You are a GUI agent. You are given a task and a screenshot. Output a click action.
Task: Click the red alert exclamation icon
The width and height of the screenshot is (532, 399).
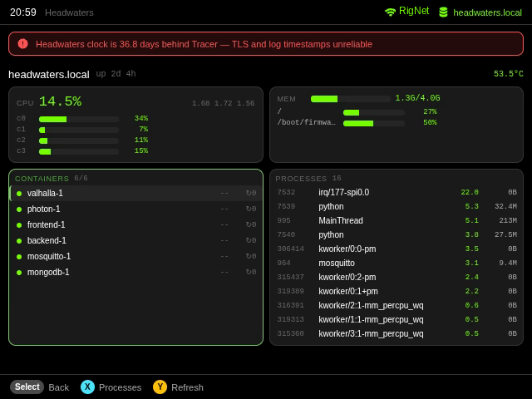[22, 44]
